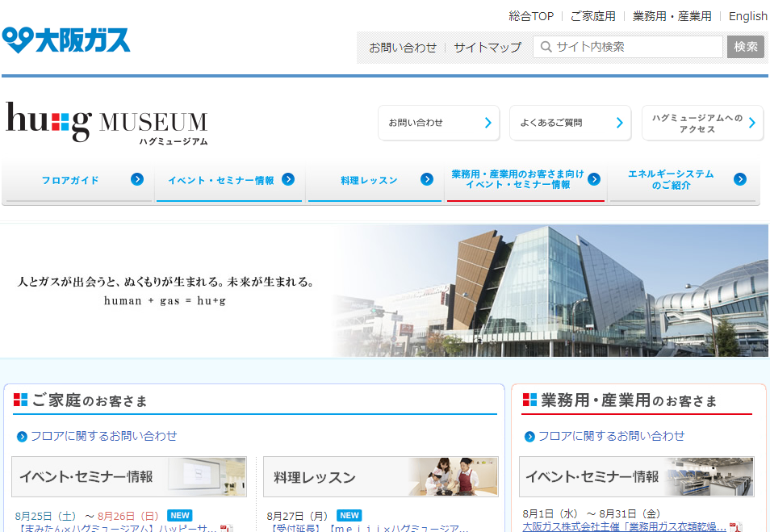Focus the サイト内検索 search field
Image resolution: width=770 pixels, height=532 pixels.
click(x=628, y=47)
